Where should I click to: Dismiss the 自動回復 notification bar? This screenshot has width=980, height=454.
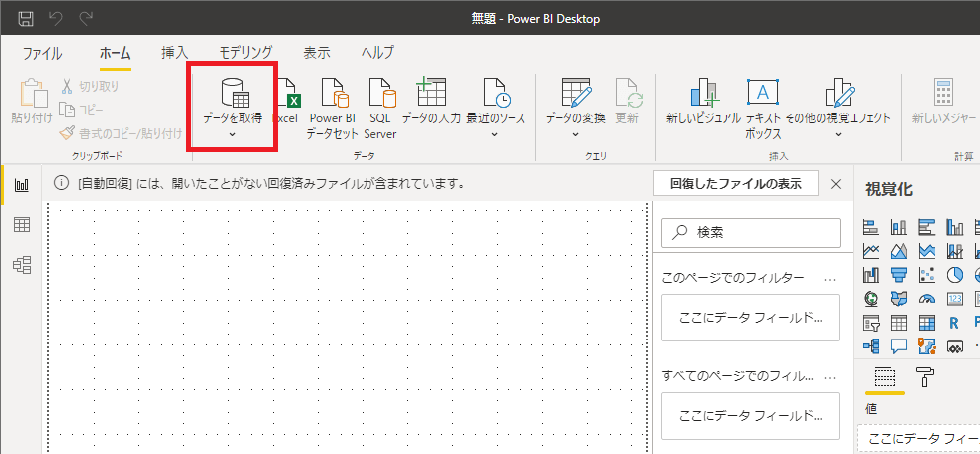coord(835,183)
